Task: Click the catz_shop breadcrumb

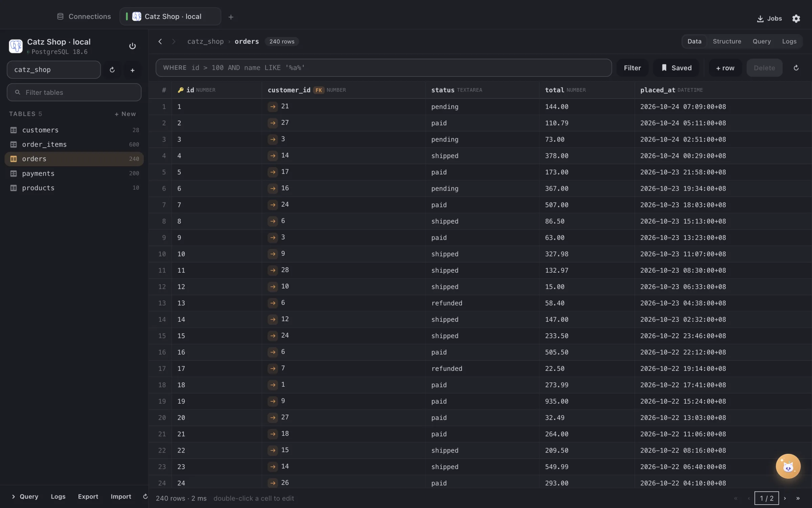Action: (x=205, y=41)
